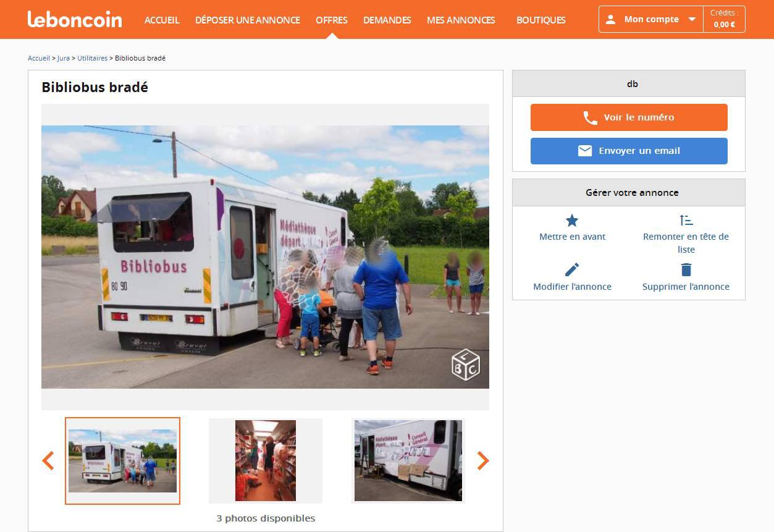Select the third thumbnail of the bus side
Viewport: 774px width, 532px height.
pos(408,461)
